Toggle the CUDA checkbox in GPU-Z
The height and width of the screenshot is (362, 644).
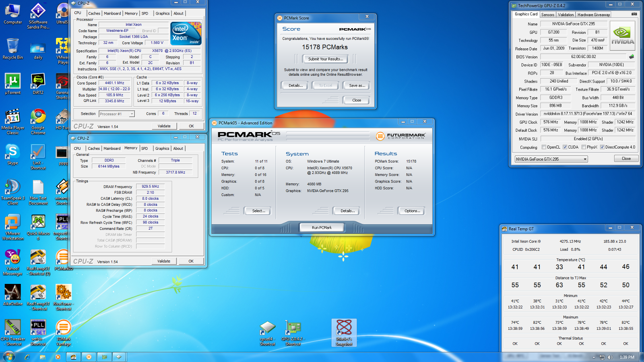click(x=565, y=147)
